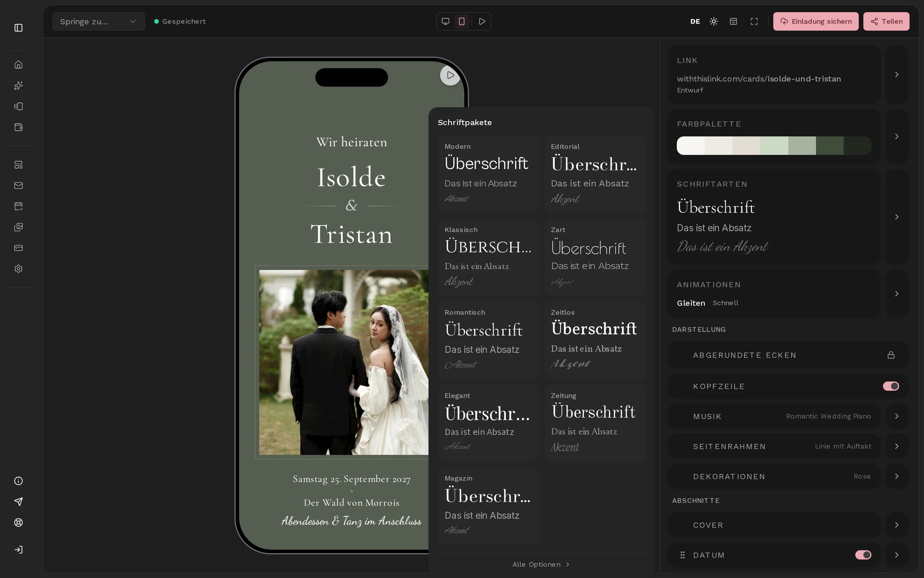Open the Springe zu dropdown
The width and height of the screenshot is (924, 578).
(98, 21)
